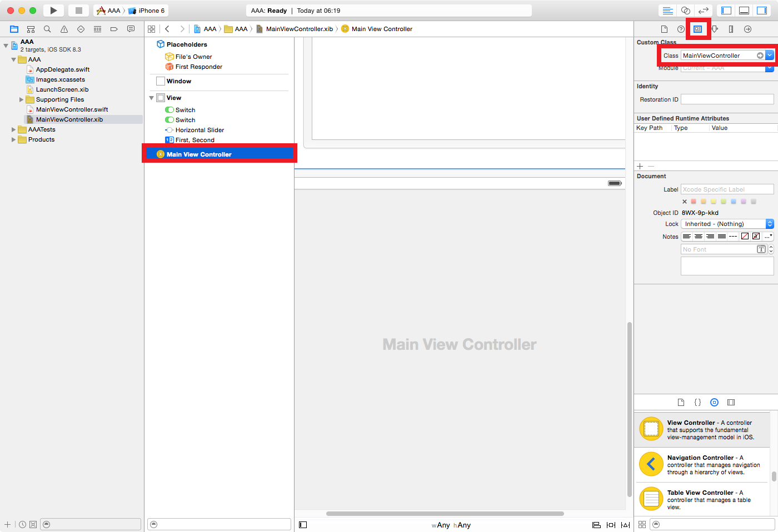The width and height of the screenshot is (778, 532).
Task: Show only source-controlled files filter
Action: tap(33, 524)
